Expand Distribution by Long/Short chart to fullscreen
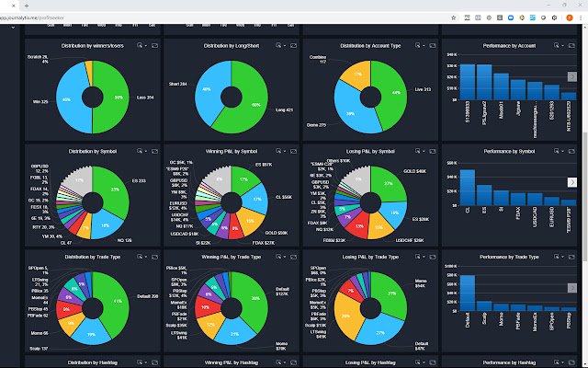The height and width of the screenshot is (368, 588). (x=293, y=45)
